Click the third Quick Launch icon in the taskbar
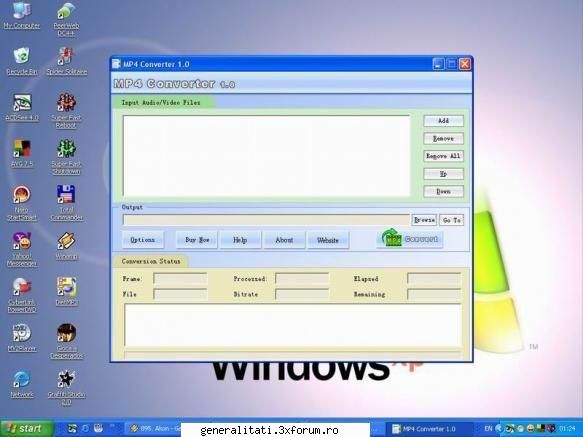 98,428
